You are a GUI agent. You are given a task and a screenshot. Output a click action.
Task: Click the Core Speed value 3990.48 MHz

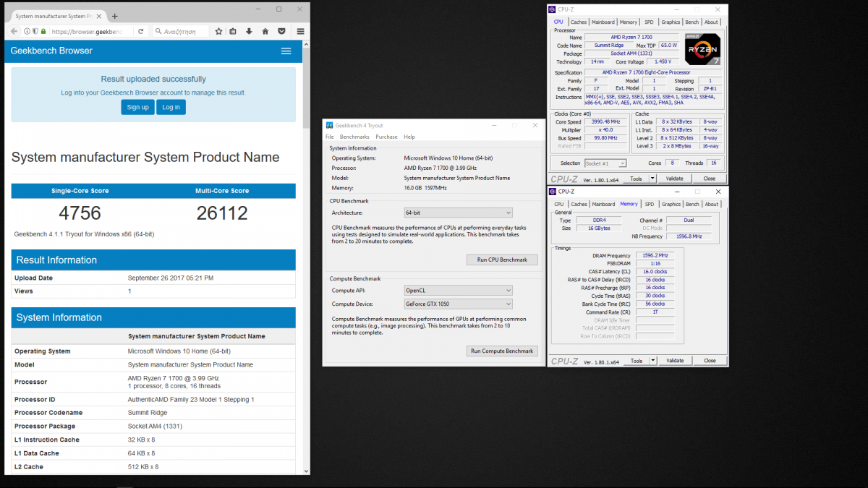coord(605,121)
